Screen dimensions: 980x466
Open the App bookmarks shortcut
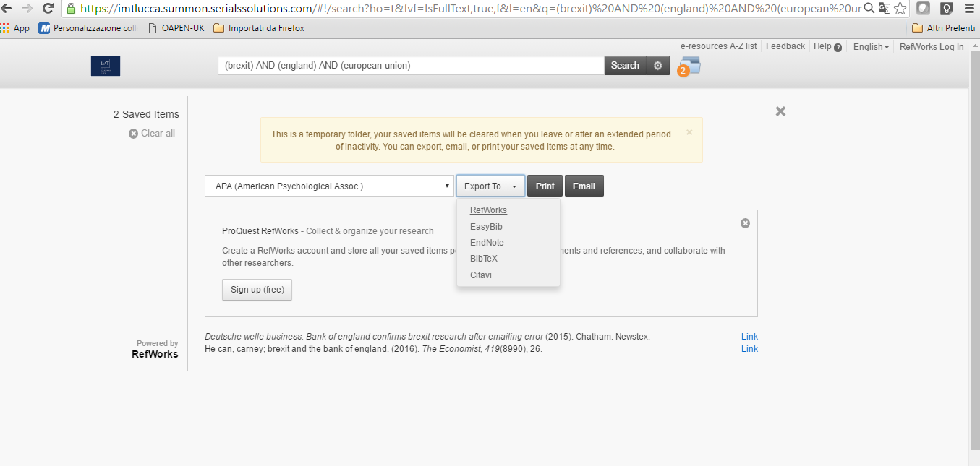pyautogui.click(x=15, y=28)
